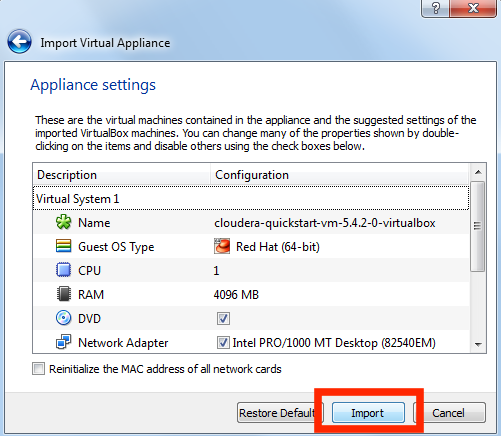Click the RAM memory chip icon

(x=63, y=294)
